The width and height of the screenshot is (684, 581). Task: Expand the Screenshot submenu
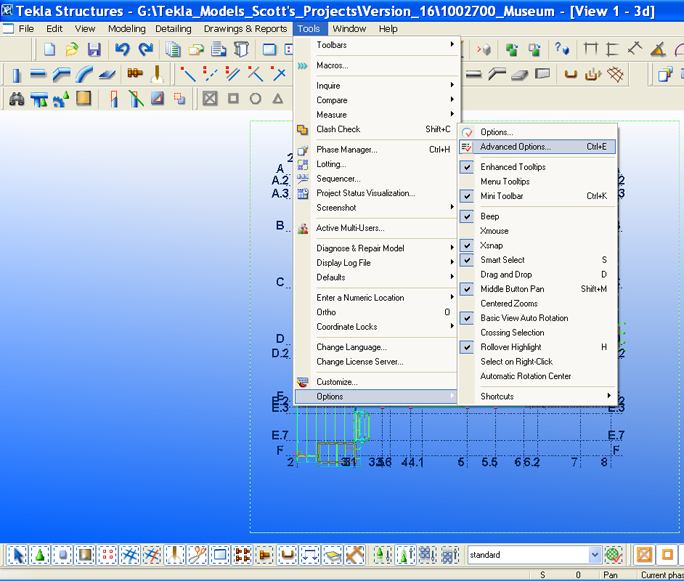coord(376,208)
